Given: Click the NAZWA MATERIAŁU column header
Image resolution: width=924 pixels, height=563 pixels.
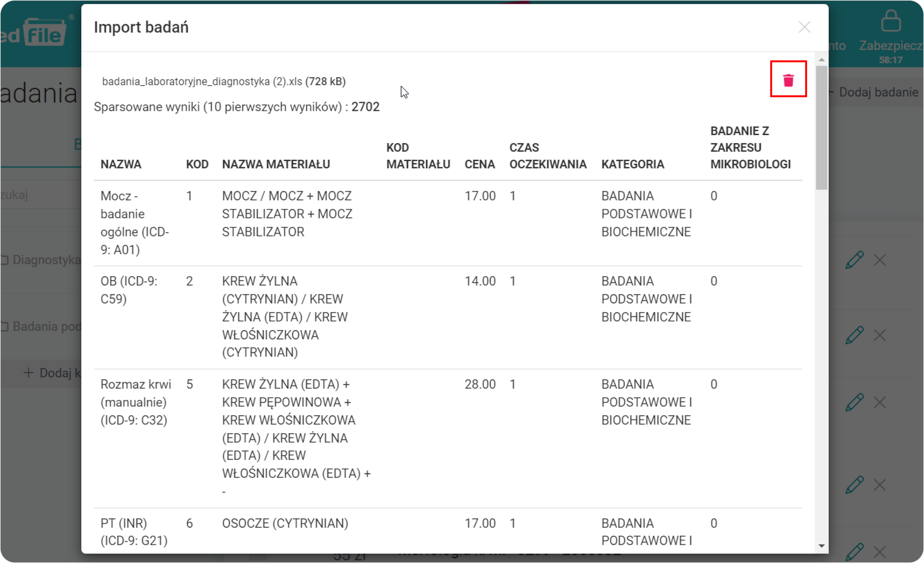Looking at the screenshot, I should click(x=275, y=164).
